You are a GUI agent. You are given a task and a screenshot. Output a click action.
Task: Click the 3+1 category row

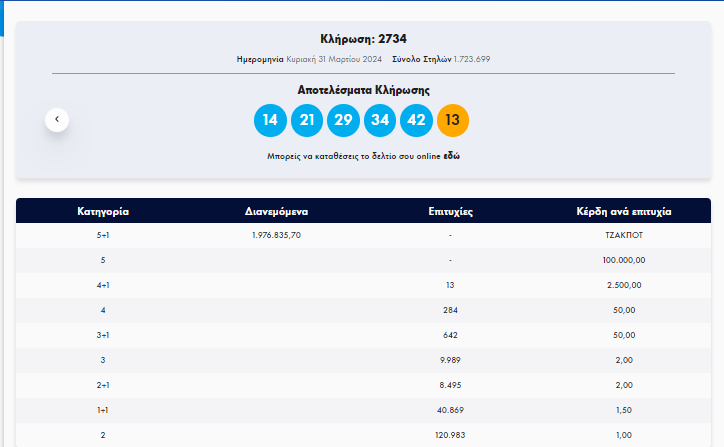tap(103, 335)
